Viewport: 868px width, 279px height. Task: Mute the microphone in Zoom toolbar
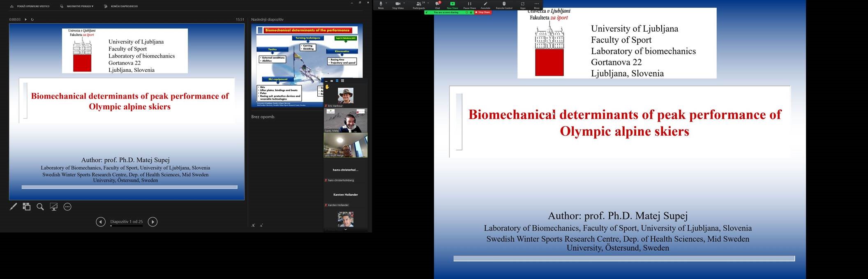[381, 5]
